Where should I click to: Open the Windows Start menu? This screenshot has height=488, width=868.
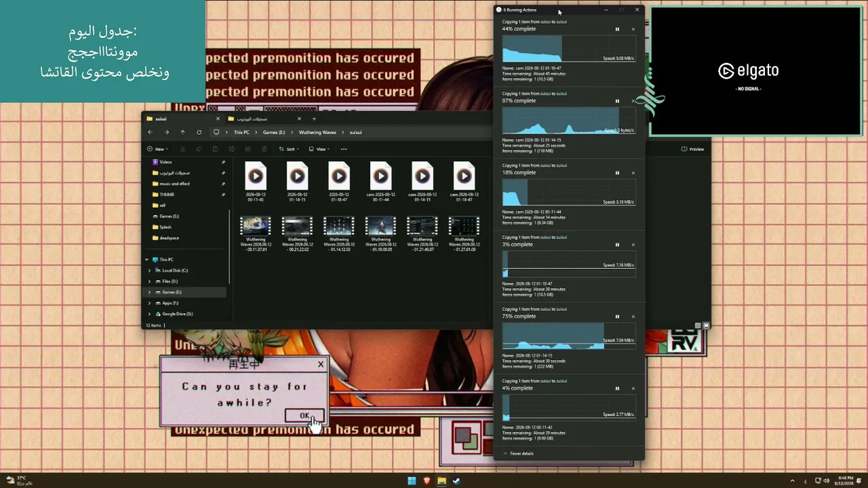tap(412, 481)
